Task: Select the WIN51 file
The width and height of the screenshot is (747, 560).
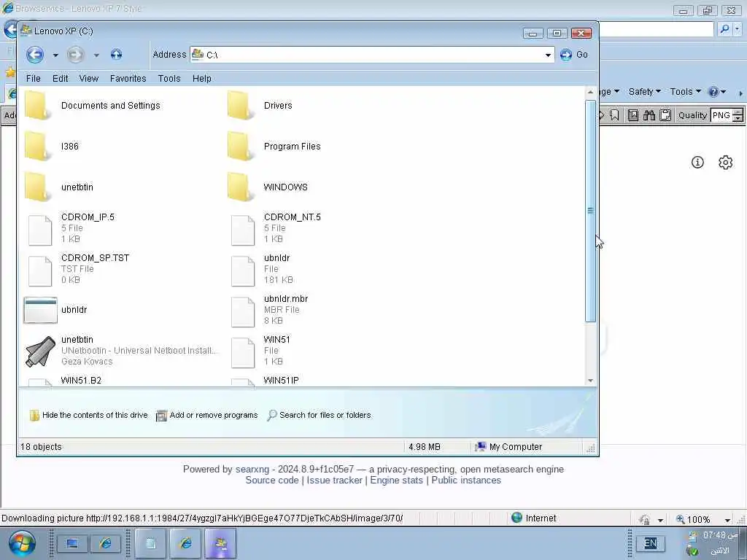Action: 260,351
